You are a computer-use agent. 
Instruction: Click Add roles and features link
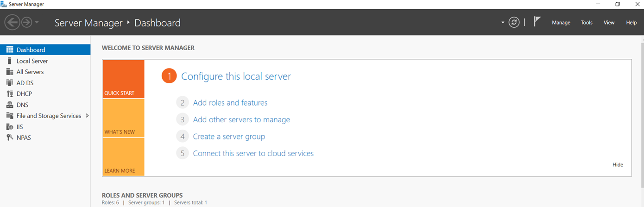pyautogui.click(x=230, y=103)
